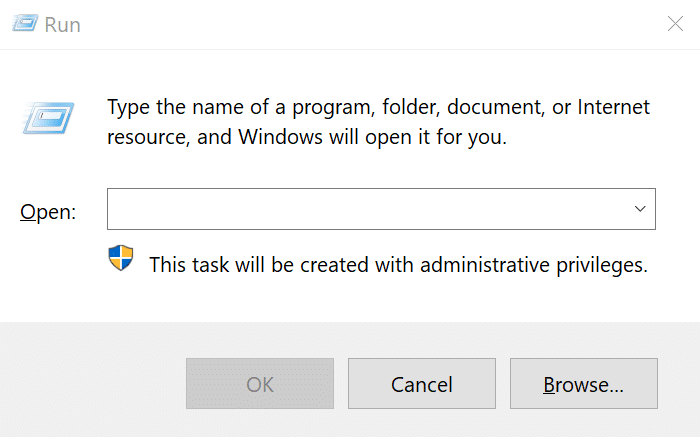Click the administrative privileges notice text
The width and height of the screenshot is (700, 437).
[x=398, y=265]
